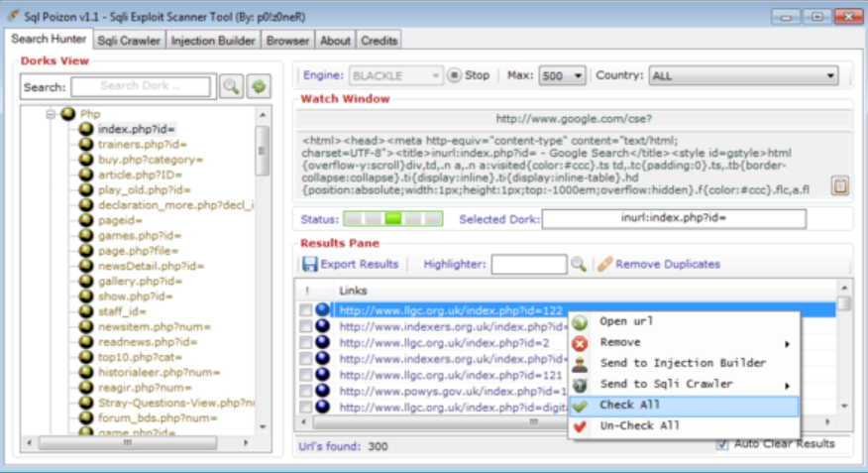Click the Selected Dork text field
868x473 pixels.
click(x=674, y=218)
